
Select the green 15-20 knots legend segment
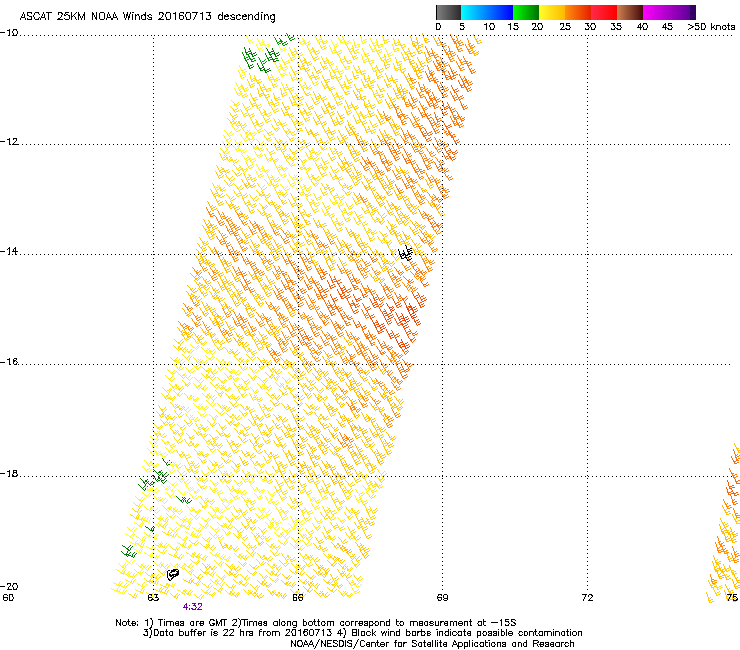[x=526, y=12]
